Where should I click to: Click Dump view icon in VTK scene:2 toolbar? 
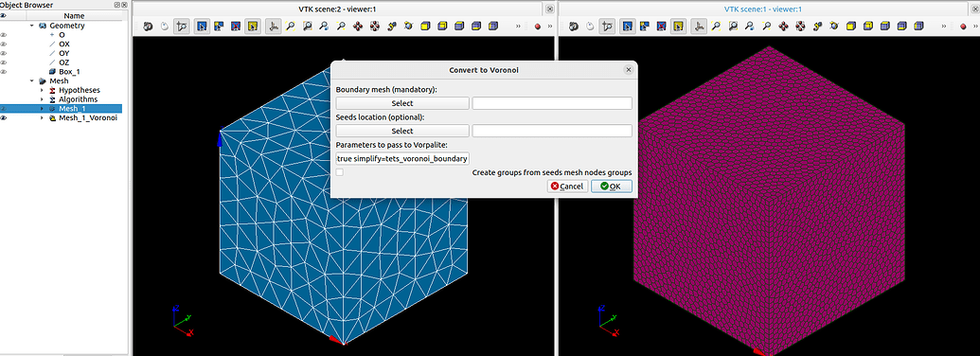148,27
